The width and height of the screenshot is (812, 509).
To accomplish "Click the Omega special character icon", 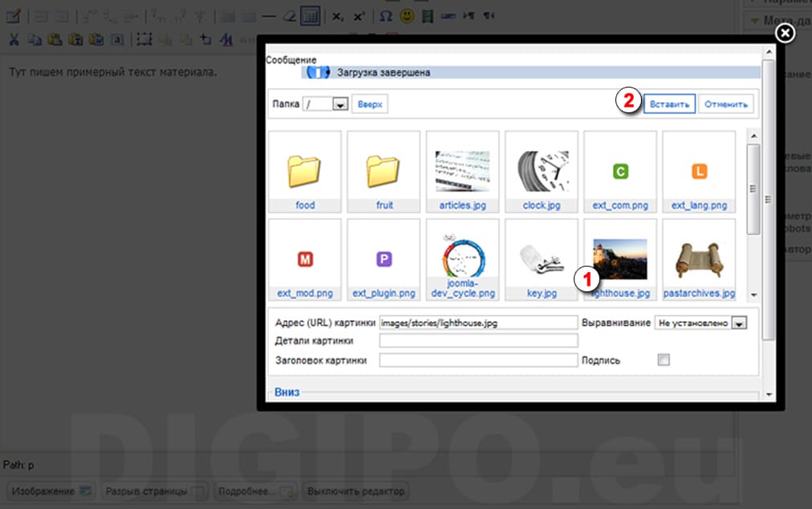I will (x=385, y=15).
